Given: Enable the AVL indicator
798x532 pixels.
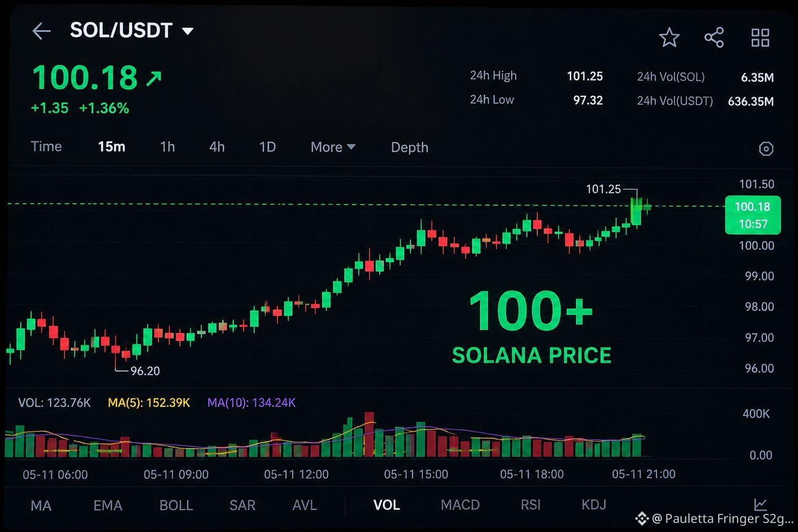Looking at the screenshot, I should [304, 506].
